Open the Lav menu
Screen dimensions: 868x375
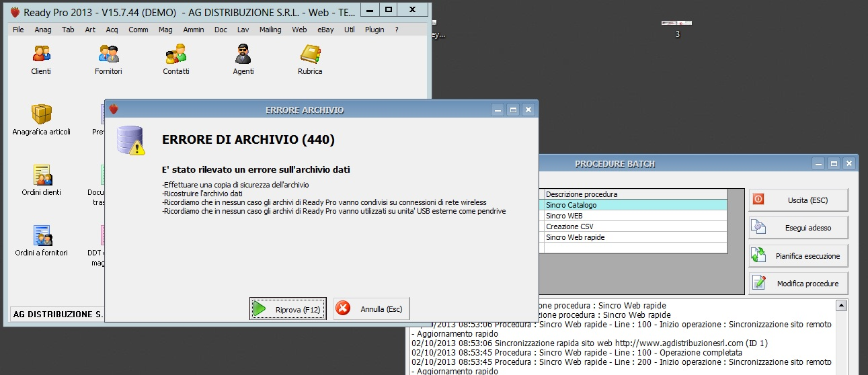coord(243,30)
